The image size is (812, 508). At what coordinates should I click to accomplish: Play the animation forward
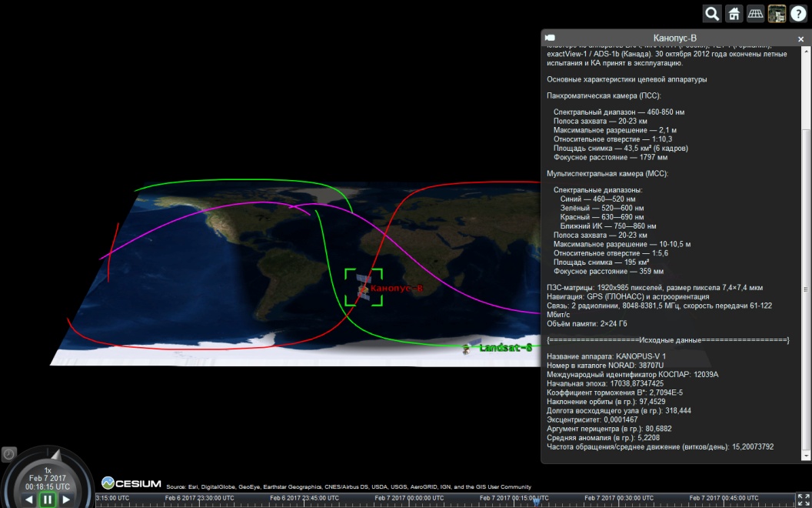[x=66, y=500]
